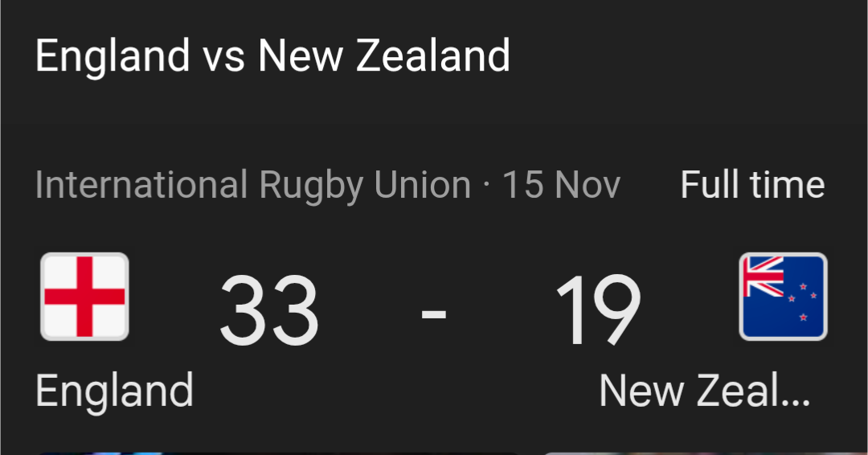Click the word Rugby in competition line
The width and height of the screenshot is (868, 455).
coord(311,186)
